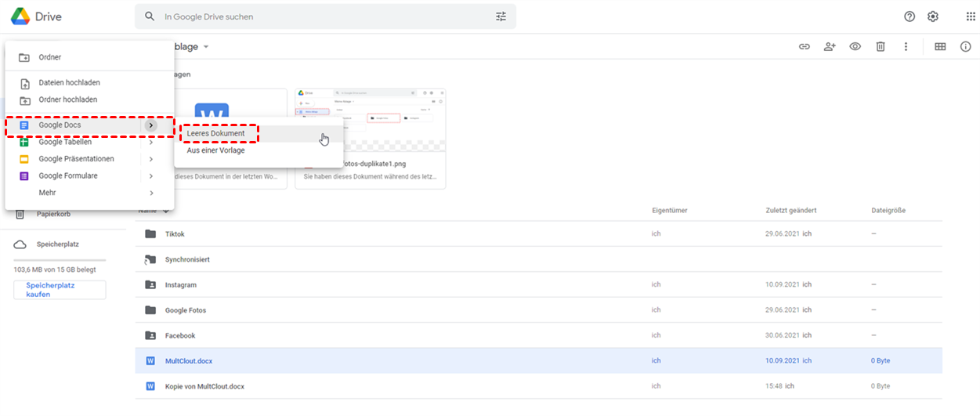This screenshot has width=980, height=416.
Task: Click Kopie von MultClout.docx Word icon
Action: pyautogui.click(x=150, y=386)
